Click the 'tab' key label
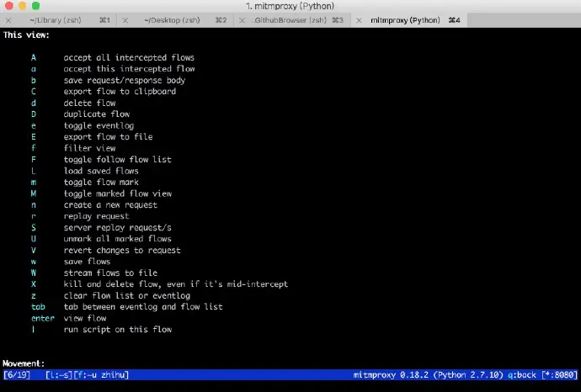The image size is (581, 392). 38,307
